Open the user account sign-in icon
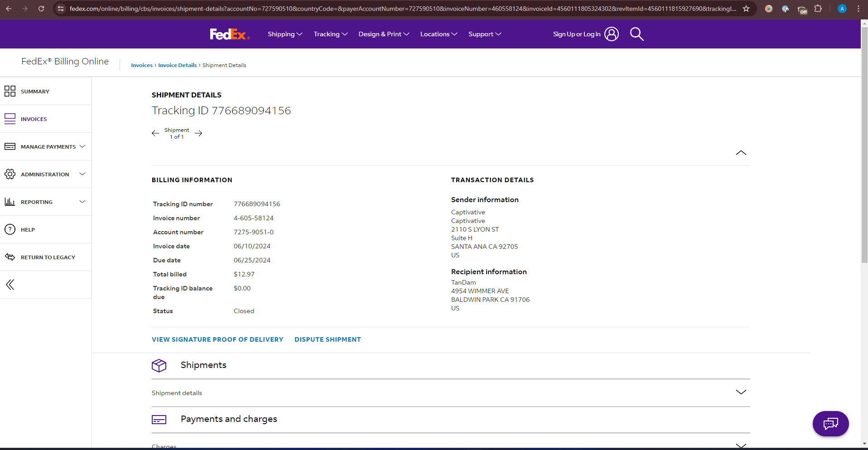This screenshot has height=450, width=868. tap(612, 34)
